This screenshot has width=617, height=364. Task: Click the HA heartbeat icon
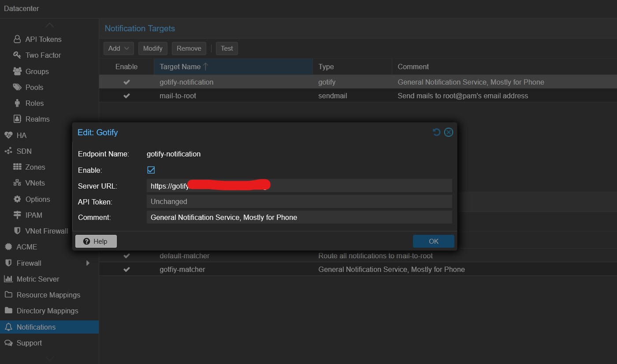8,135
